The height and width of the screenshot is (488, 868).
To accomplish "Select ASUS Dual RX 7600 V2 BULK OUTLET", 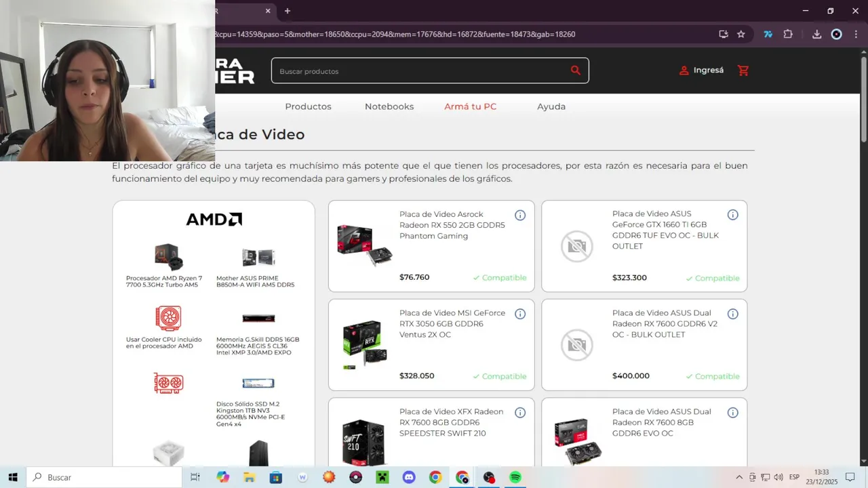I will click(644, 345).
